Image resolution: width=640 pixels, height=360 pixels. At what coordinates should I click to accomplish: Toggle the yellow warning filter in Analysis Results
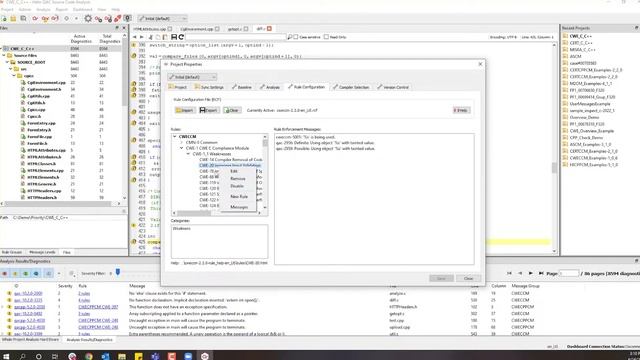pos(16,273)
